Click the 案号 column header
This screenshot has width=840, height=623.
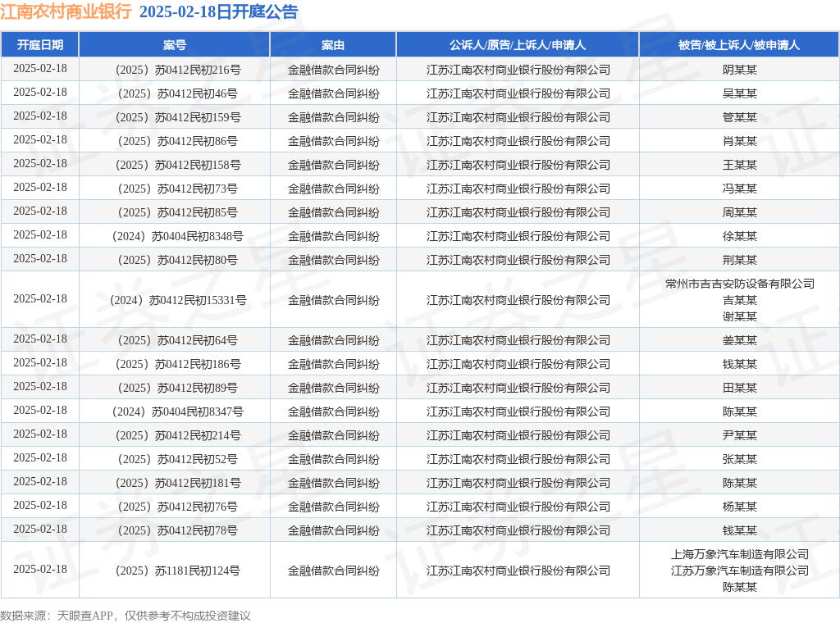coord(175,45)
